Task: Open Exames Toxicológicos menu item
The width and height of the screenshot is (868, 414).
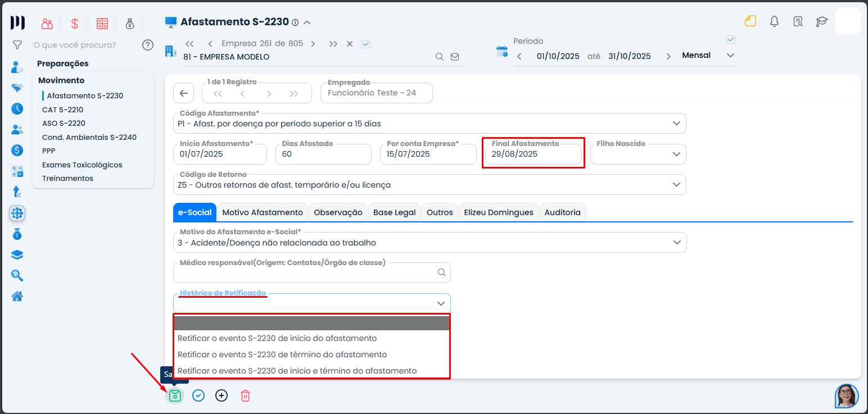Action: coord(82,165)
